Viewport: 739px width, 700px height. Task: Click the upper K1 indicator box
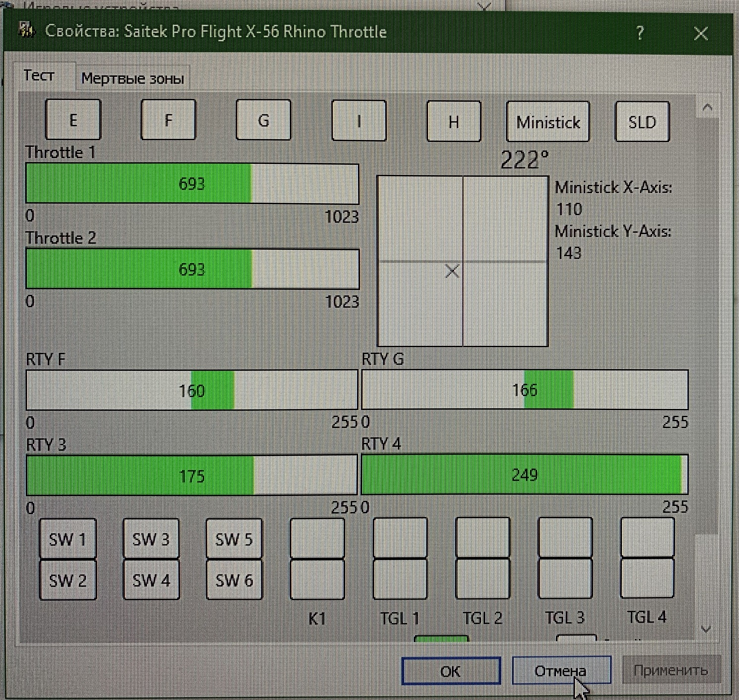[317, 538]
